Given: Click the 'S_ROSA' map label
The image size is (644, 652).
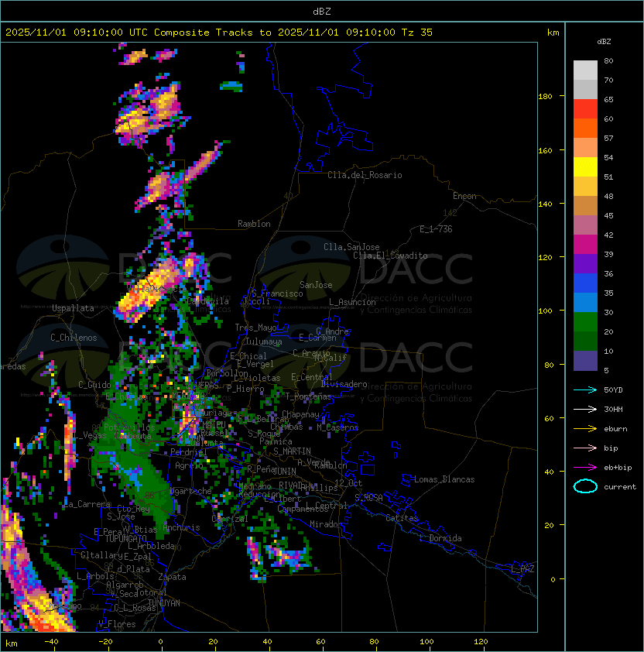Looking at the screenshot, I should pyautogui.click(x=368, y=498).
